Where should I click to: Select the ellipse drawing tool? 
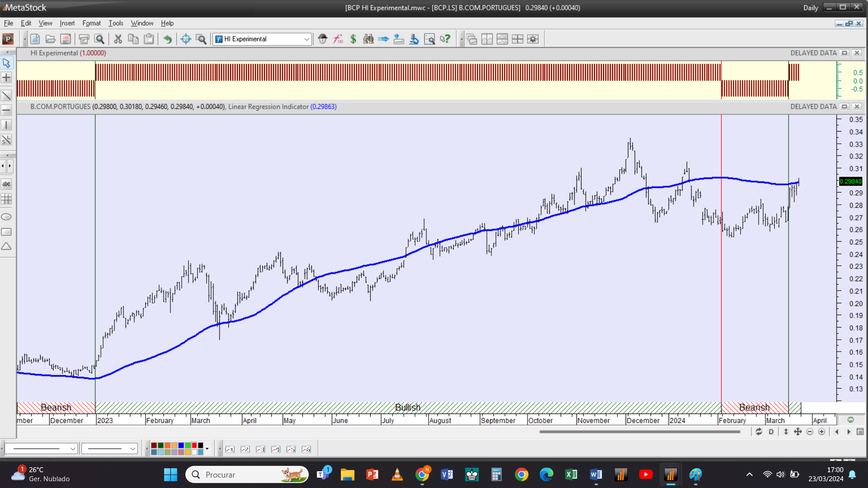[x=6, y=217]
